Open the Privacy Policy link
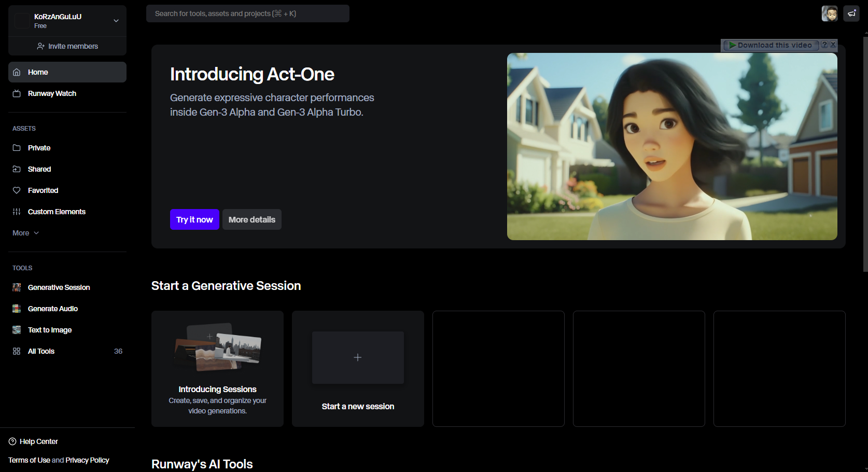 87,460
